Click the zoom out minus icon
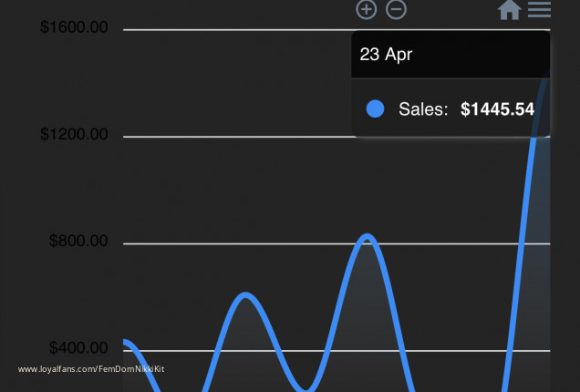The width and height of the screenshot is (580, 392). [396, 10]
